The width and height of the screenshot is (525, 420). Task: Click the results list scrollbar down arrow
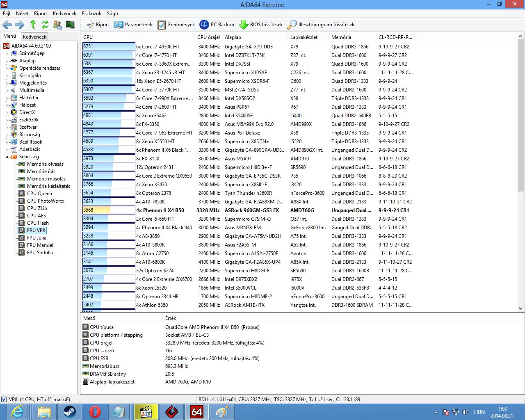click(x=520, y=308)
